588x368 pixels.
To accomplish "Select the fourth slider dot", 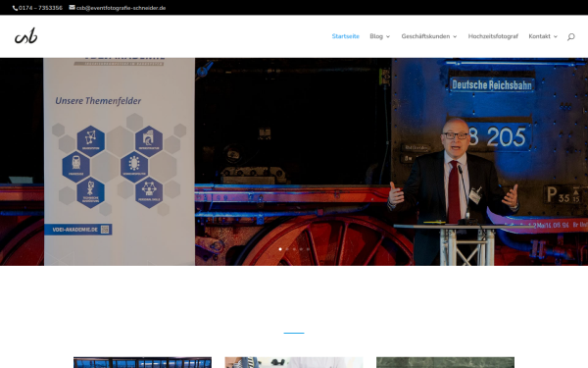I will [301, 249].
